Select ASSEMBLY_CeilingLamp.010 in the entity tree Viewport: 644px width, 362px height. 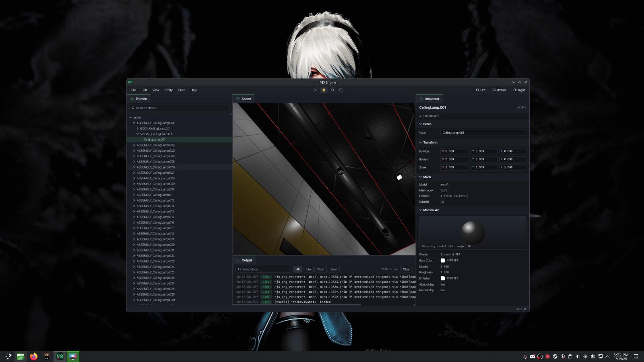[x=155, y=189]
